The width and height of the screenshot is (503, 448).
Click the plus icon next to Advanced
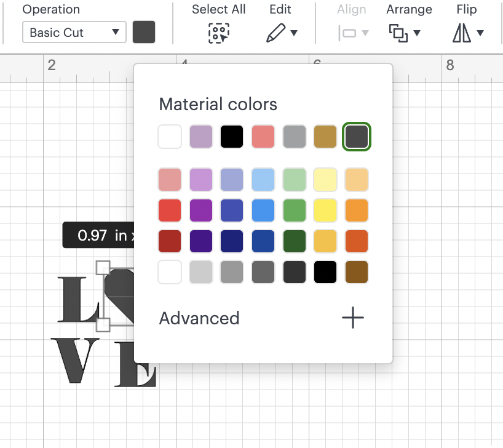(x=352, y=318)
